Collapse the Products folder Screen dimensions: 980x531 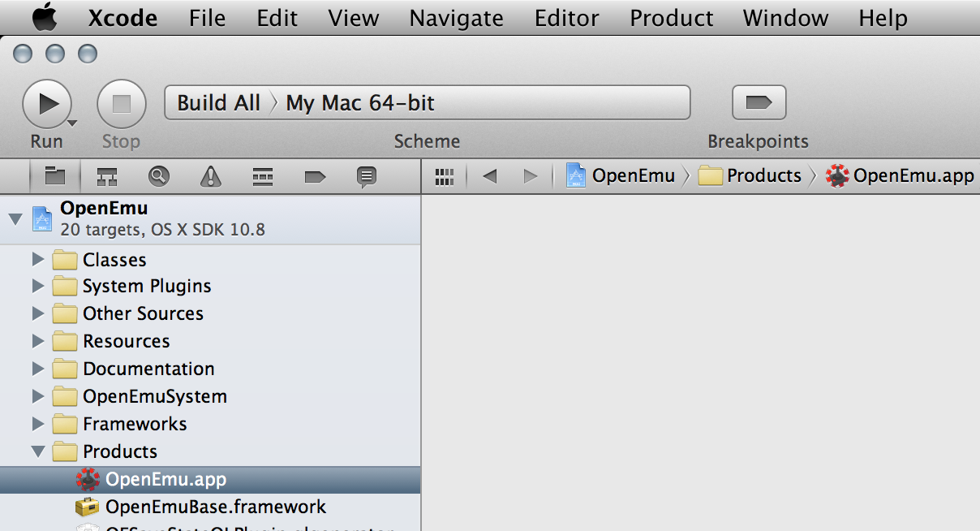(37, 451)
